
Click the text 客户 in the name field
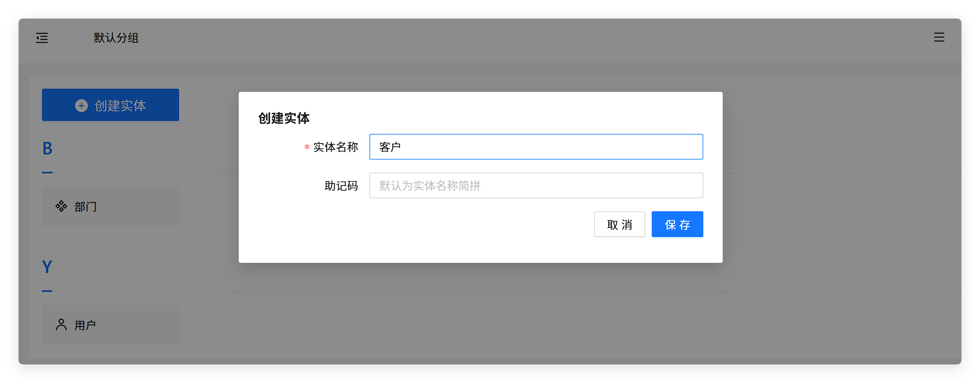click(x=390, y=147)
